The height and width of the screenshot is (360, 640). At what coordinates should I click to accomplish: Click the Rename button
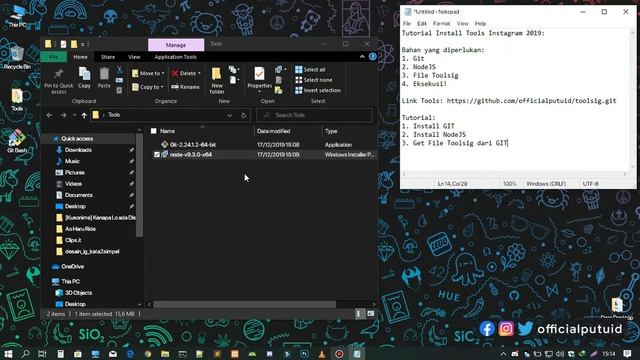(x=185, y=87)
